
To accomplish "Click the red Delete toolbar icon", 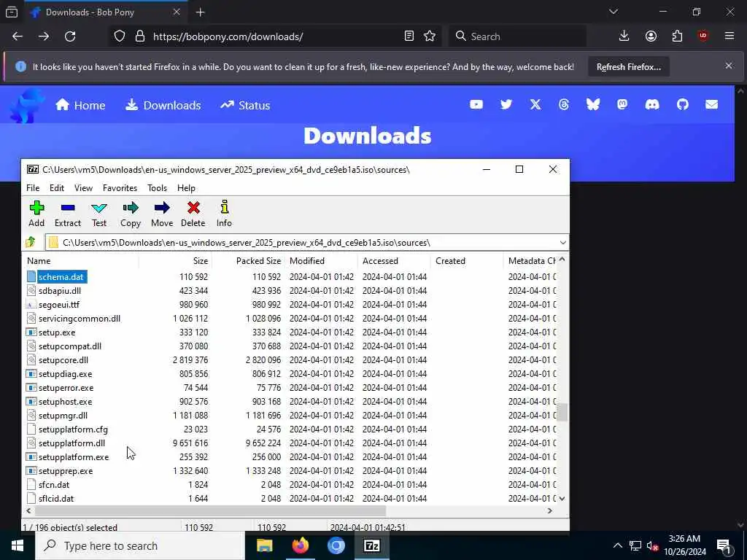I will pos(193,214).
